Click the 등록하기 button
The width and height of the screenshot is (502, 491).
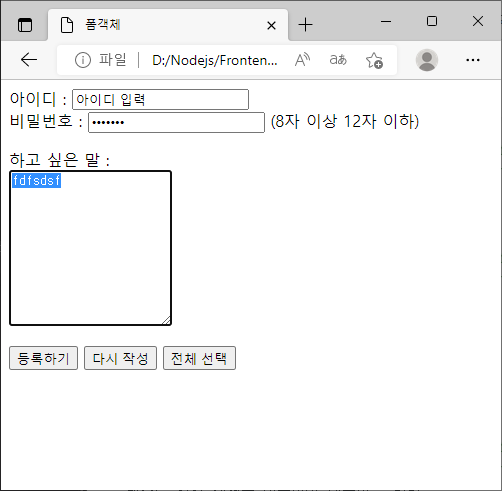click(x=43, y=358)
